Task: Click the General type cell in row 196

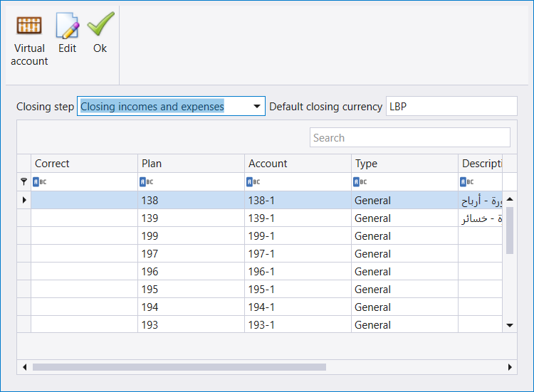Action: (404, 271)
